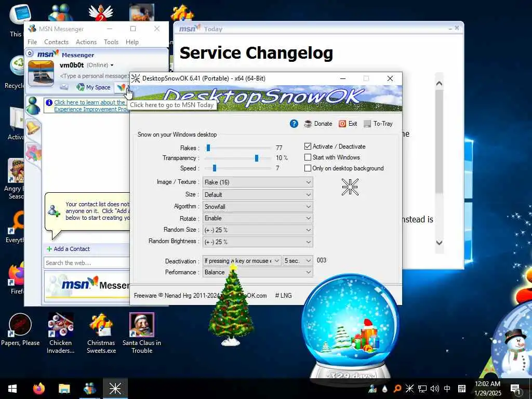Open Tools menu in MSN Messenger
Image resolution: width=532 pixels, height=399 pixels.
pyautogui.click(x=111, y=42)
